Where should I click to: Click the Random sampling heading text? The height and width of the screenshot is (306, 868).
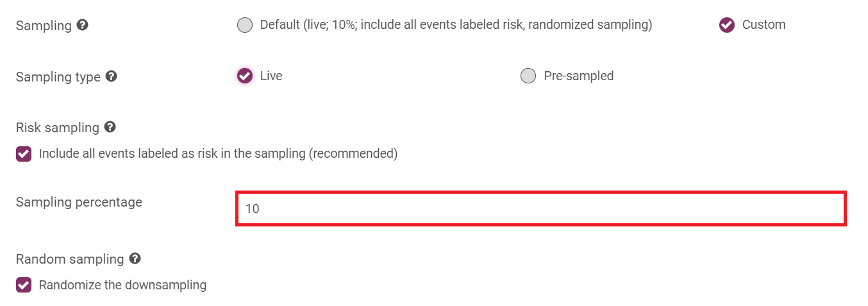(70, 259)
